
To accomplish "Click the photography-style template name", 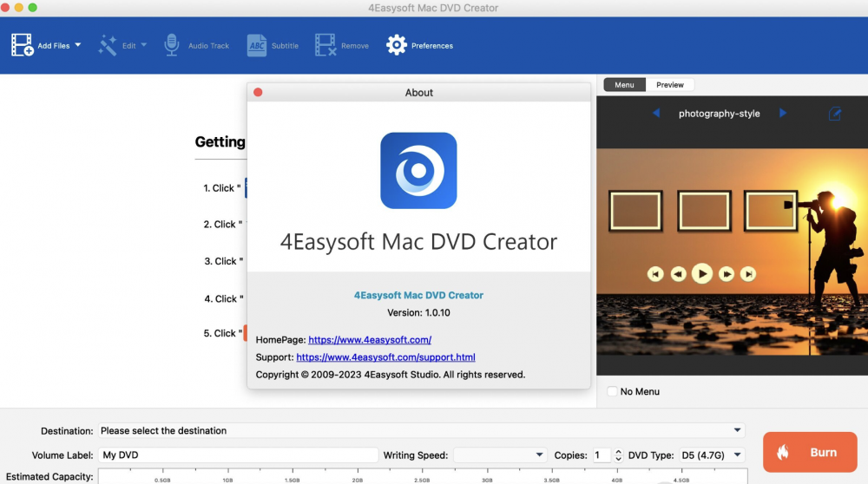I will click(719, 114).
